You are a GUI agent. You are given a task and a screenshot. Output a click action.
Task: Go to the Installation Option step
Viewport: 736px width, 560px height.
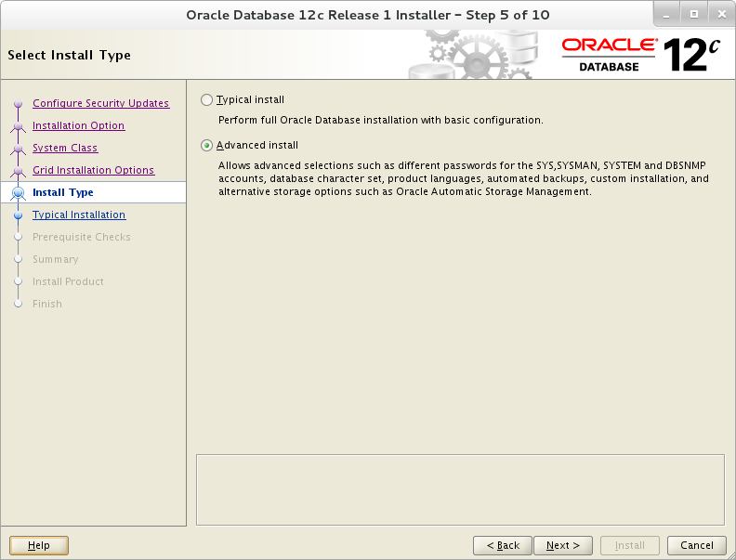coord(78,125)
